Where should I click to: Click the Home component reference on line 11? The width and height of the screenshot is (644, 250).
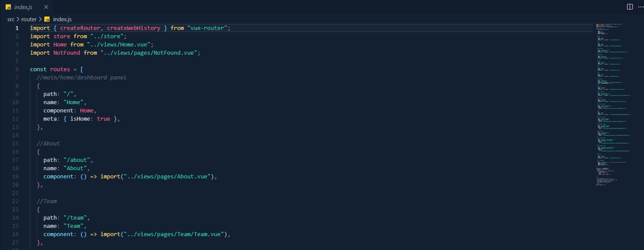(86, 110)
